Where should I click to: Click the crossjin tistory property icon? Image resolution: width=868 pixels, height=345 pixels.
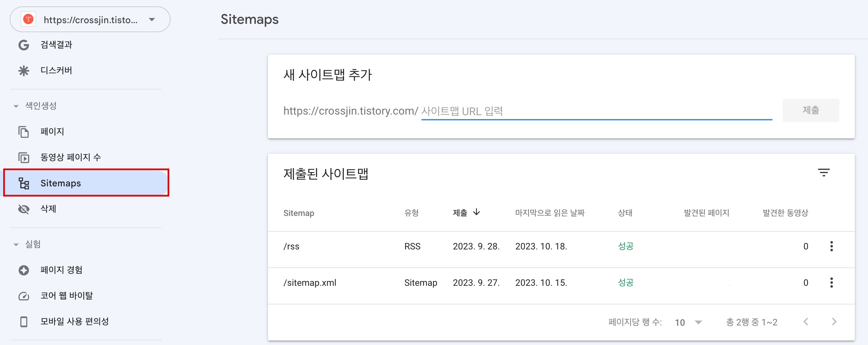pyautogui.click(x=28, y=19)
